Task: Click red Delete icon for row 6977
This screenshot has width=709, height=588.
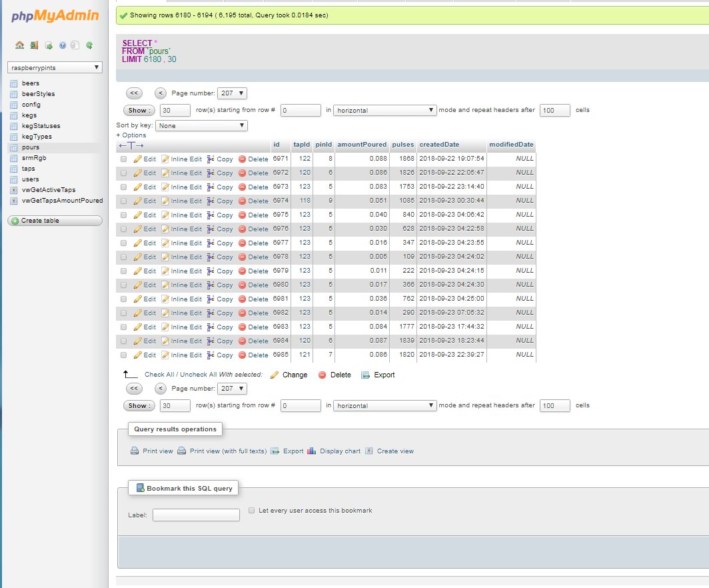Action: (x=242, y=243)
